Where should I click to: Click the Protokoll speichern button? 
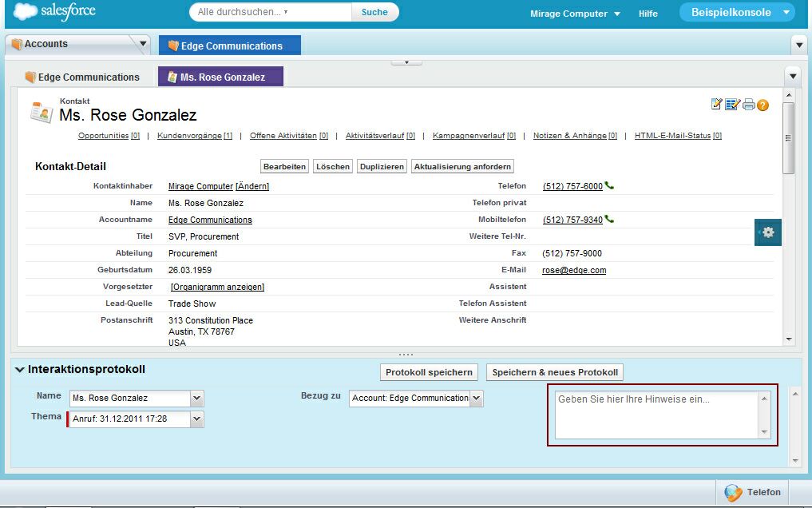430,372
